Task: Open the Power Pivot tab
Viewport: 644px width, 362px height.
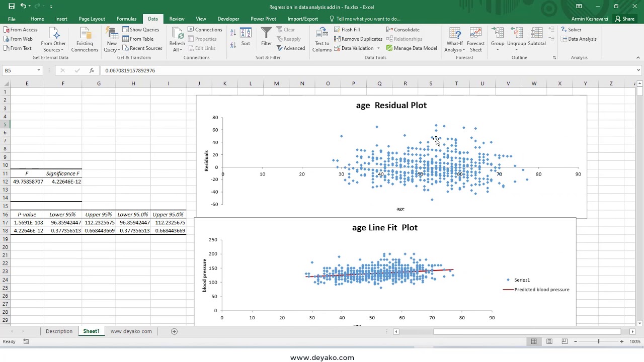Action: pos(263,19)
